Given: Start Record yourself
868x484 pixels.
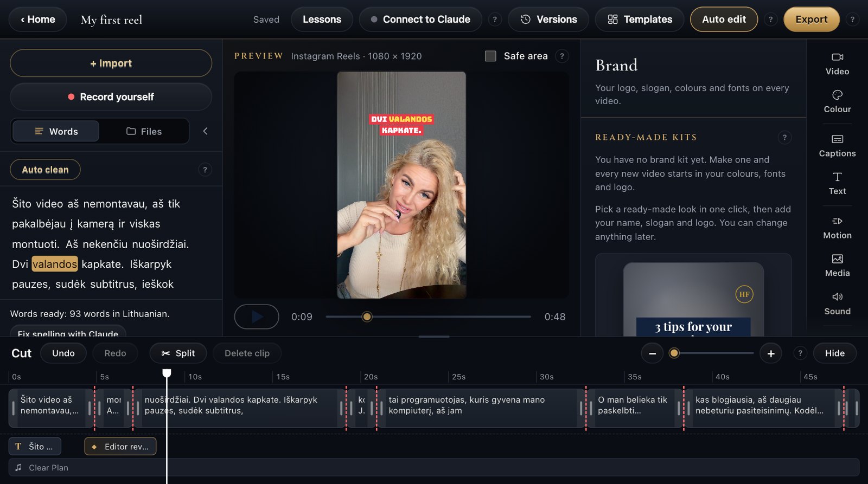Looking at the screenshot, I should (x=111, y=97).
